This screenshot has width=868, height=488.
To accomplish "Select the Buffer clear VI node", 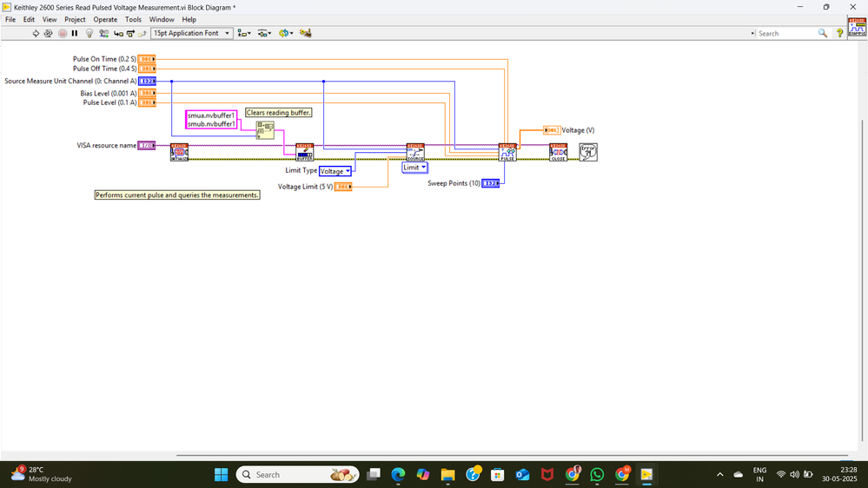I will point(304,152).
